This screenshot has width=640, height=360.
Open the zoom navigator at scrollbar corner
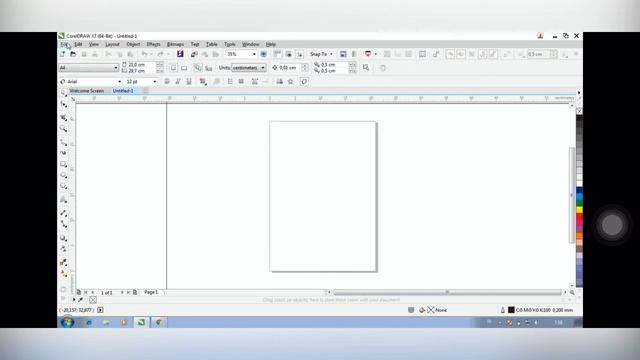click(x=572, y=292)
